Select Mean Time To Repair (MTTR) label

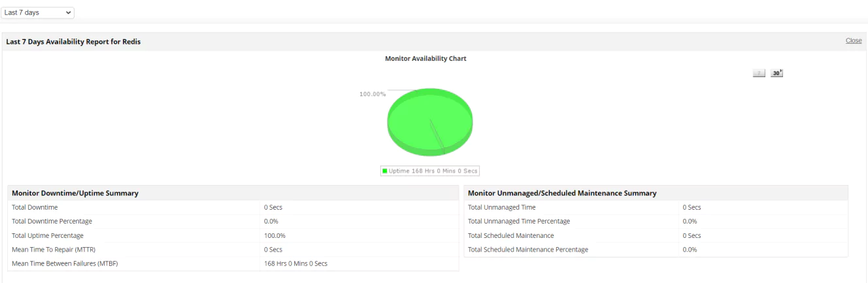pyautogui.click(x=54, y=250)
